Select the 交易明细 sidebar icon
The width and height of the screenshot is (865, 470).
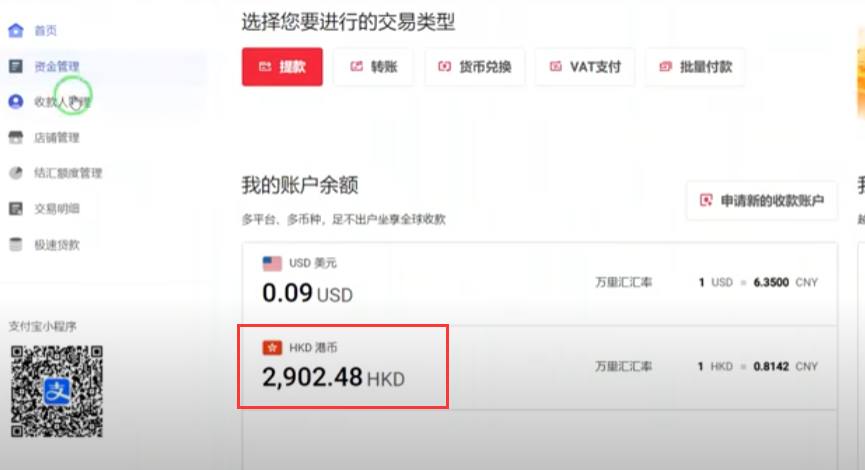[x=15, y=209]
